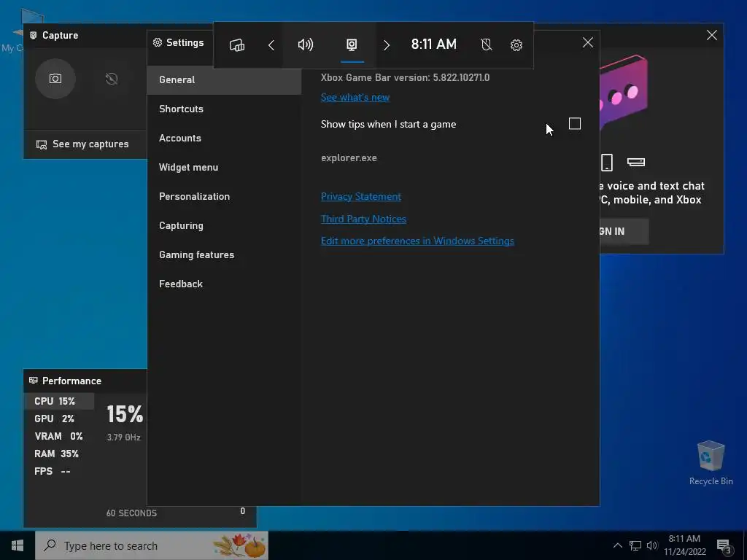Select the RAM 35% row in Performance
747x560 pixels.
point(59,454)
